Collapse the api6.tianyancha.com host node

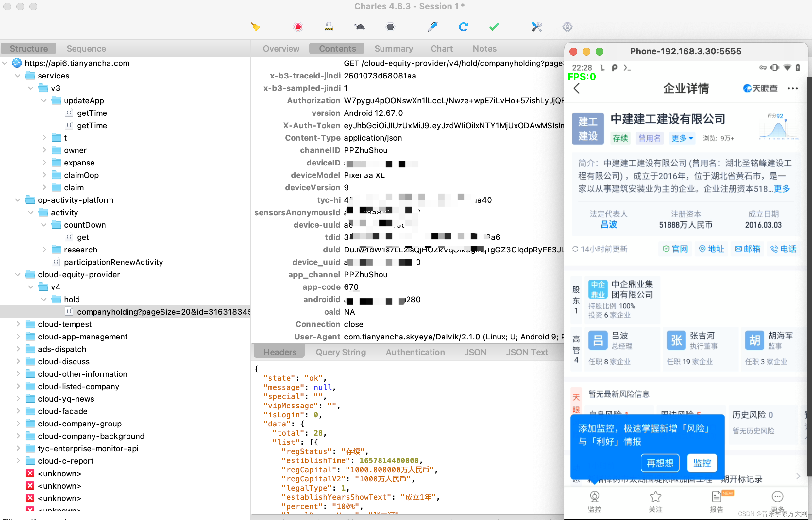click(x=5, y=63)
